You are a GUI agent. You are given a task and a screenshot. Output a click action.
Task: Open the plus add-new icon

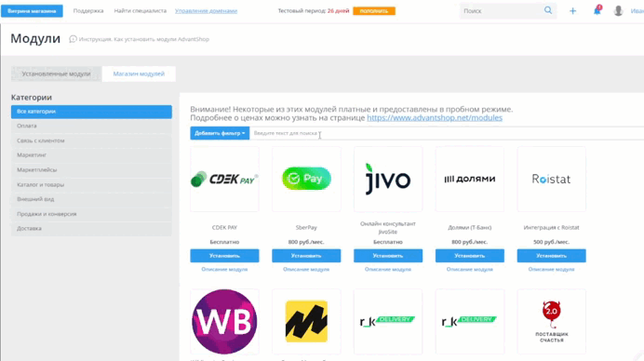572,11
